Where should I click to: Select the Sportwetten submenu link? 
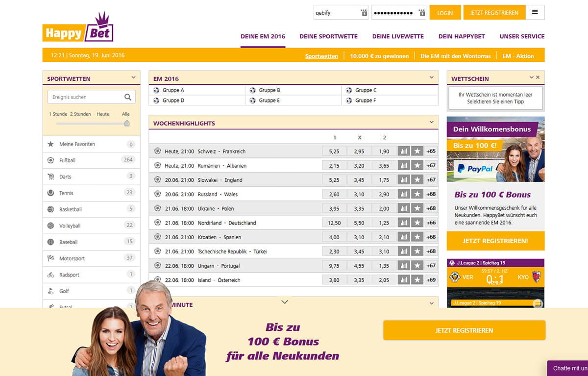point(321,56)
